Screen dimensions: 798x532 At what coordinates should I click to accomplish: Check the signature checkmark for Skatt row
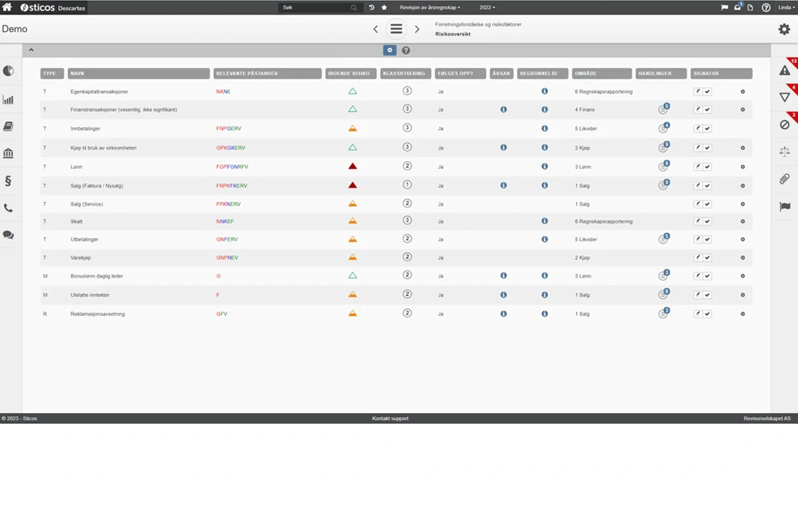pyautogui.click(x=708, y=221)
